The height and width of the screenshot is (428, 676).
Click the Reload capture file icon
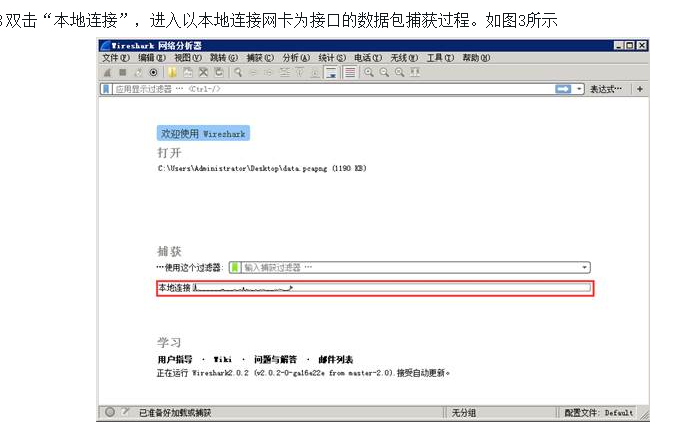(x=219, y=72)
